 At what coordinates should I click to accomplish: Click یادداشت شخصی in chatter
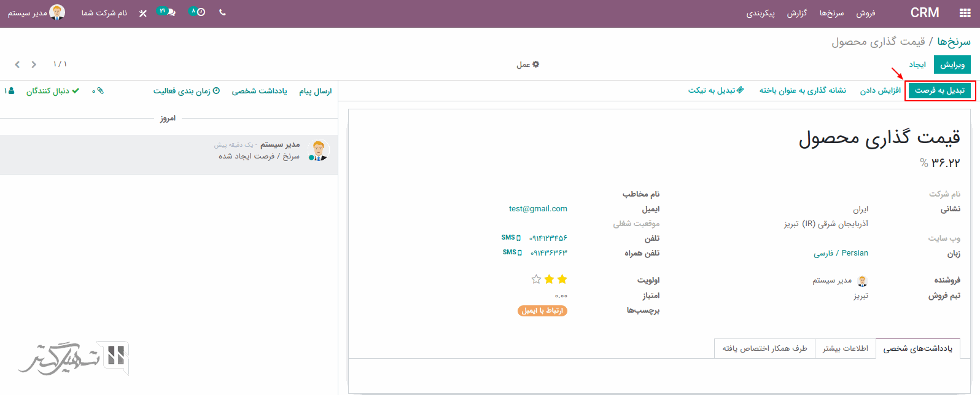tap(259, 91)
